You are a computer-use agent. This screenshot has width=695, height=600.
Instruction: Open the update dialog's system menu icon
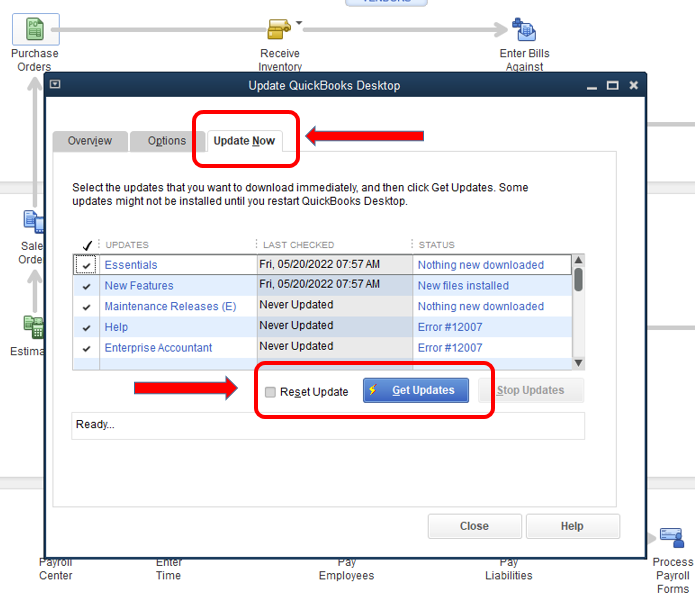click(55, 84)
